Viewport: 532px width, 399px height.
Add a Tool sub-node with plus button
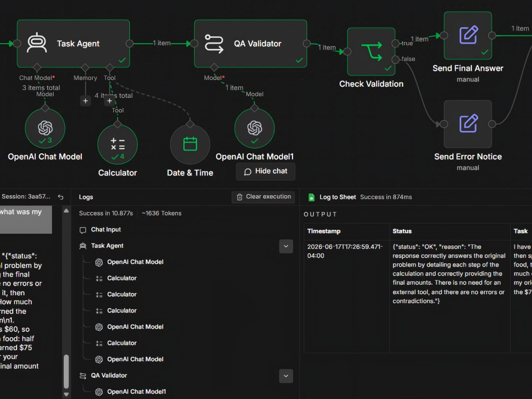(x=109, y=101)
